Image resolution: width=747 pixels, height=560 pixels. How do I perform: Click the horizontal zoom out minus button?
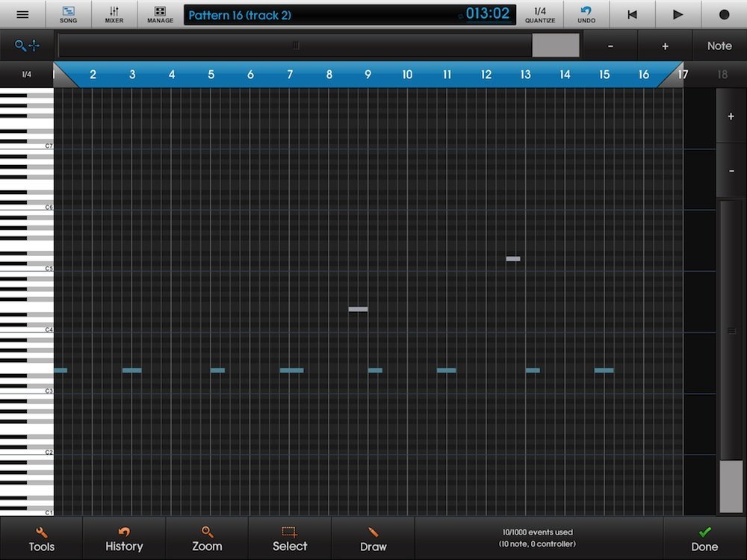coord(610,46)
